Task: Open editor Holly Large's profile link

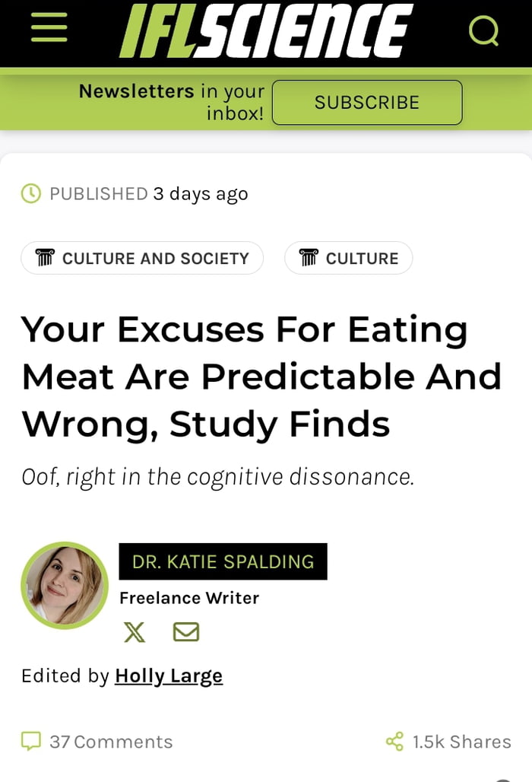Action: [169, 676]
